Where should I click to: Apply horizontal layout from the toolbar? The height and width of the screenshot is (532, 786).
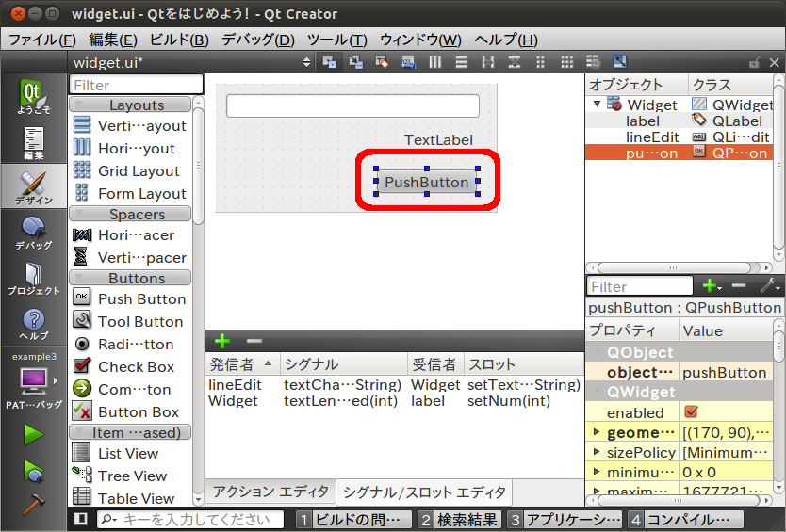(435, 62)
